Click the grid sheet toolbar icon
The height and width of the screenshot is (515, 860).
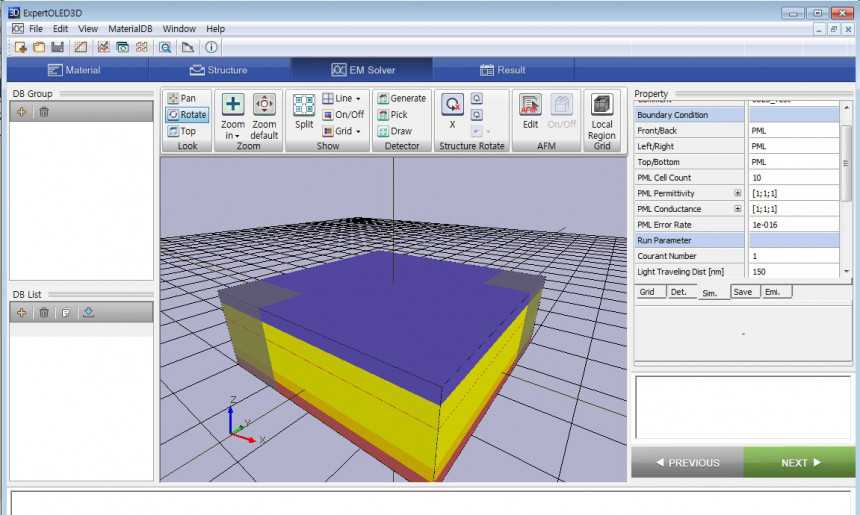coord(81,47)
